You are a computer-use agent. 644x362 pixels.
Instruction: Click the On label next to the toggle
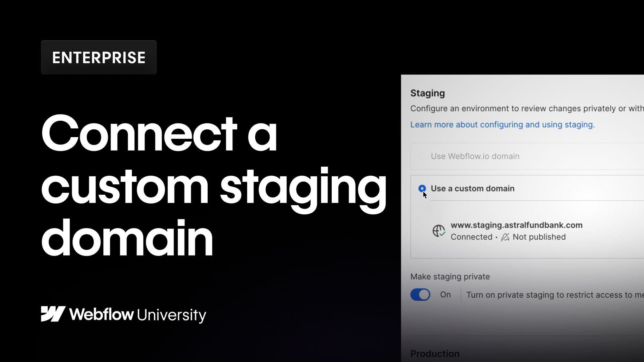point(446,294)
